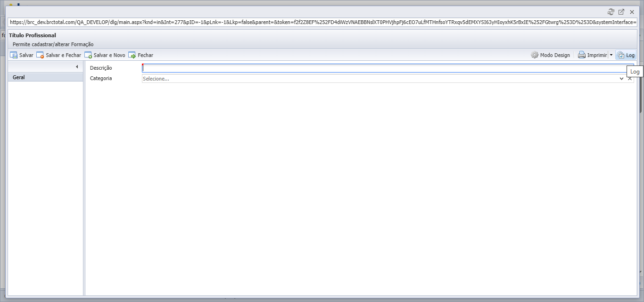
Task: Collapse the left sidebar panel arrow
Action: (77, 67)
